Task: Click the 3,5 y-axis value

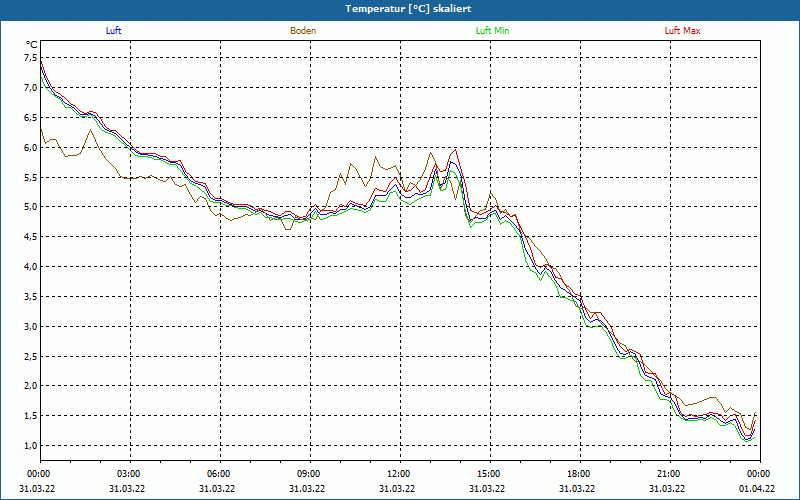Action: [x=31, y=296]
